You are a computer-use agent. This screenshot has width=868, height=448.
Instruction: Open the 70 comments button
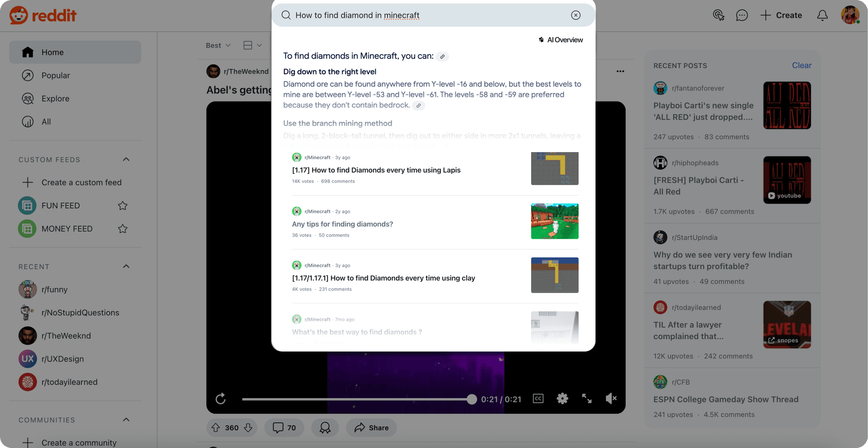coord(284,428)
